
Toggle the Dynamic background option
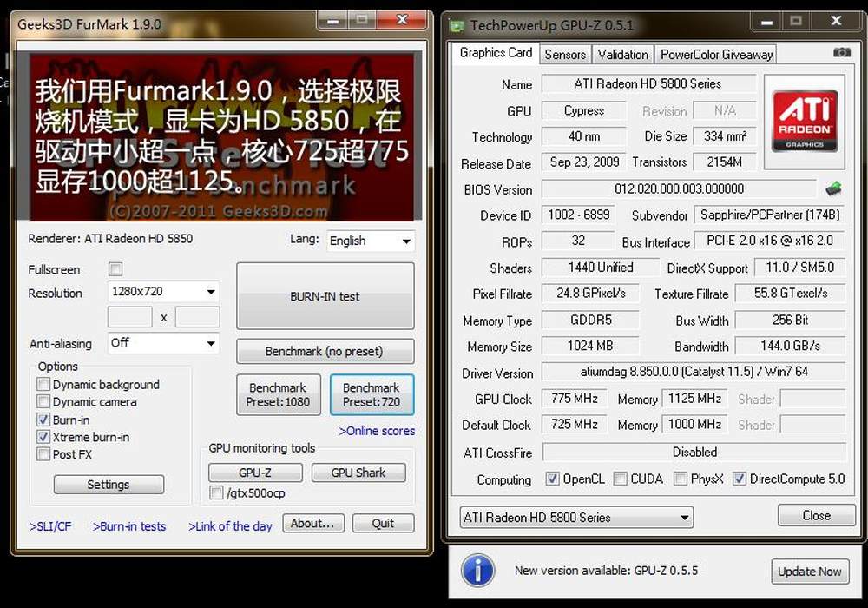point(43,385)
